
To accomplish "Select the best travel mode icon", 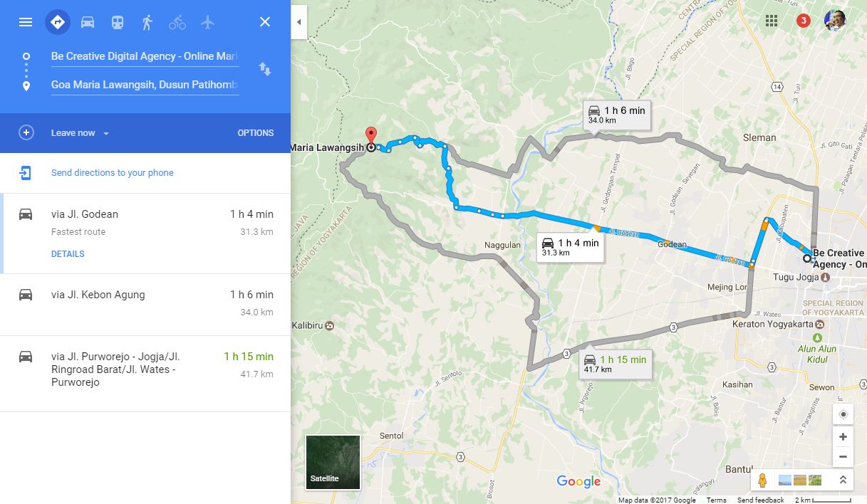I will [x=58, y=22].
